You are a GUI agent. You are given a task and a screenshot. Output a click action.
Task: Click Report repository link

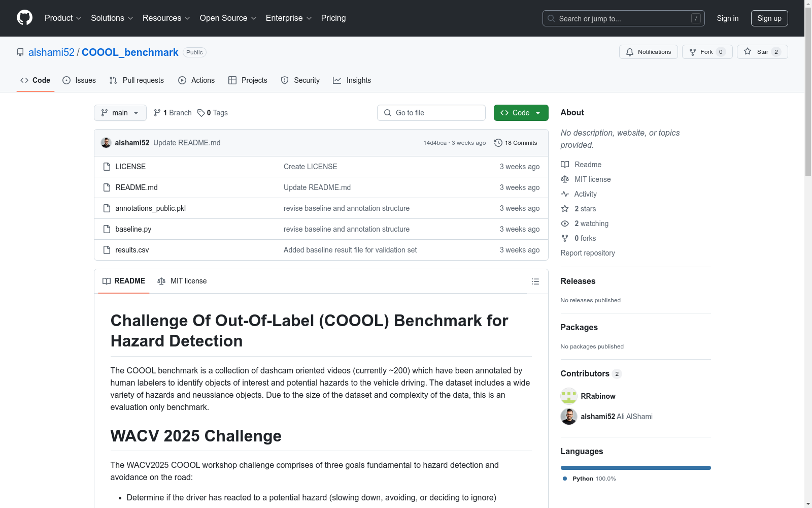coord(588,253)
